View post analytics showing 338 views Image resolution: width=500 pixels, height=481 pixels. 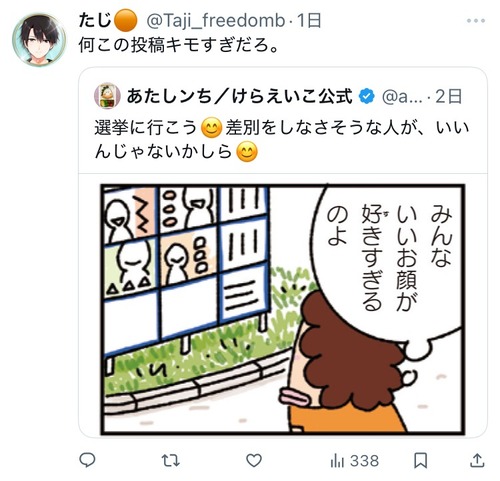pos(354,461)
